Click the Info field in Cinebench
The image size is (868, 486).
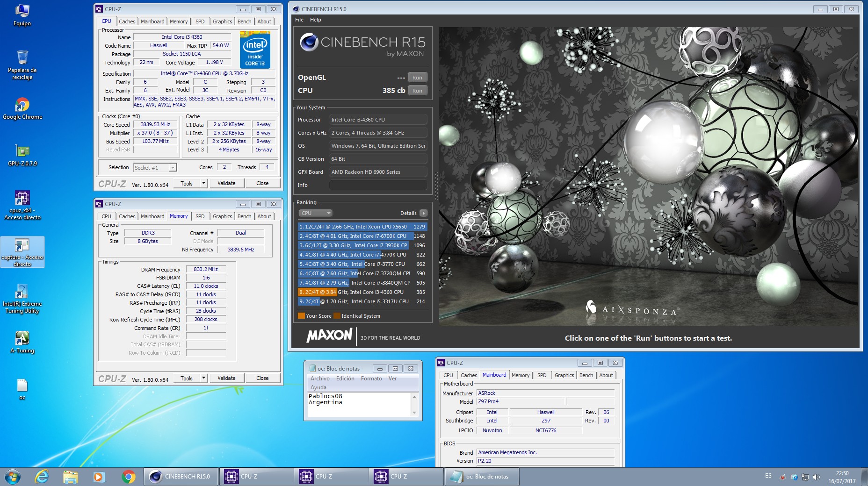(378, 185)
